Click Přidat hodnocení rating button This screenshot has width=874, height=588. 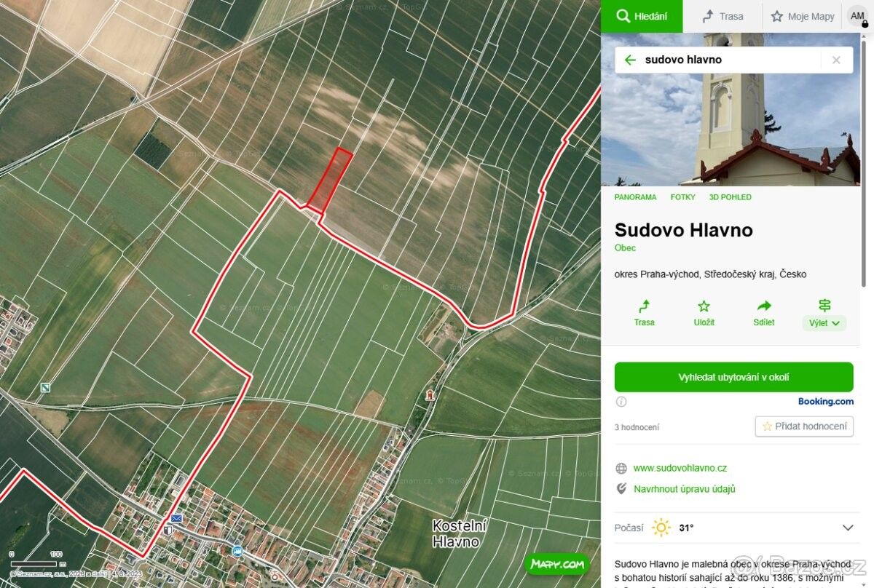[x=804, y=426]
